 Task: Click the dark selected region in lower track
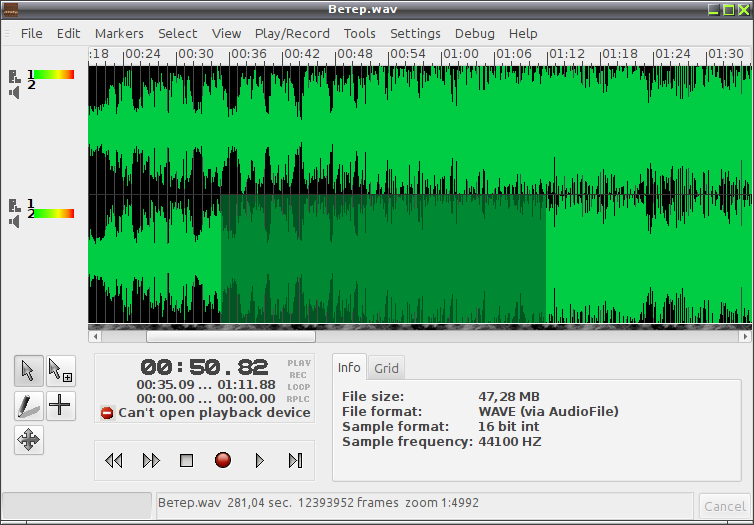(383, 259)
